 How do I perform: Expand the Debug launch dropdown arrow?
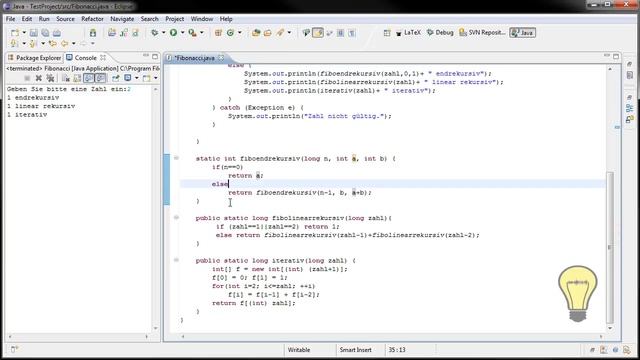coord(163,33)
